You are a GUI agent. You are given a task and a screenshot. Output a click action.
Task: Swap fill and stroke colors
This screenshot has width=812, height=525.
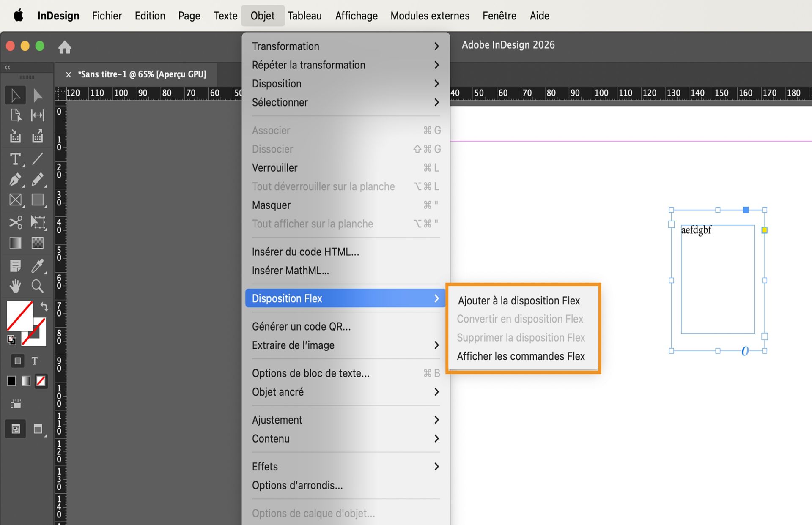coord(44,306)
